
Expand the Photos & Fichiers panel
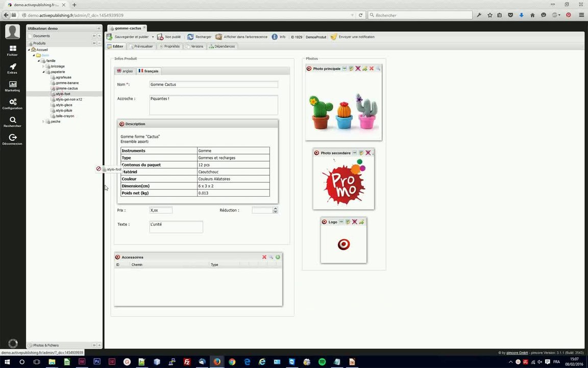pos(99,345)
